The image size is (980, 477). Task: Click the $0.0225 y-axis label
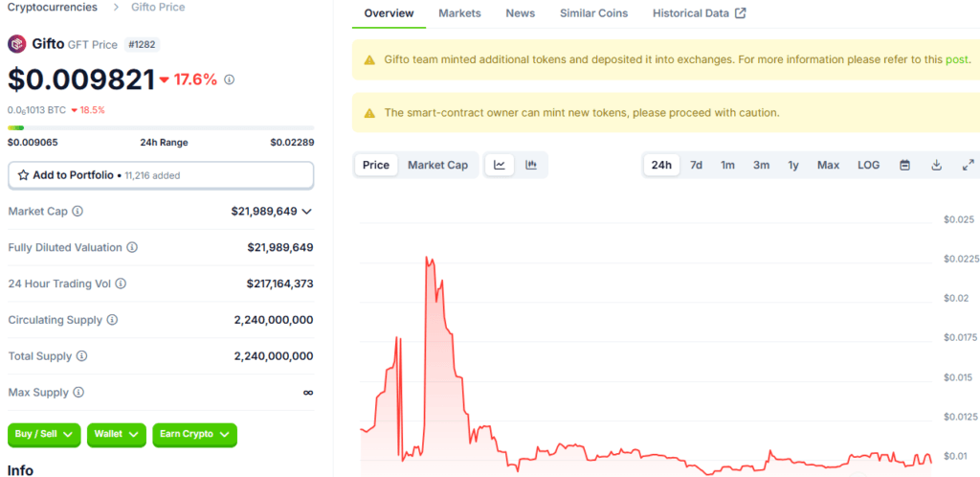(x=961, y=259)
